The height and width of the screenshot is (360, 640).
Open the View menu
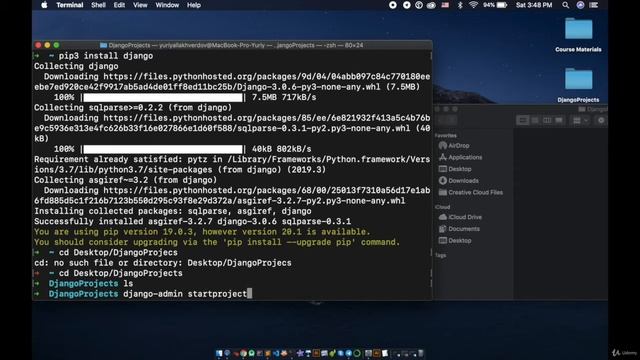point(140,5)
